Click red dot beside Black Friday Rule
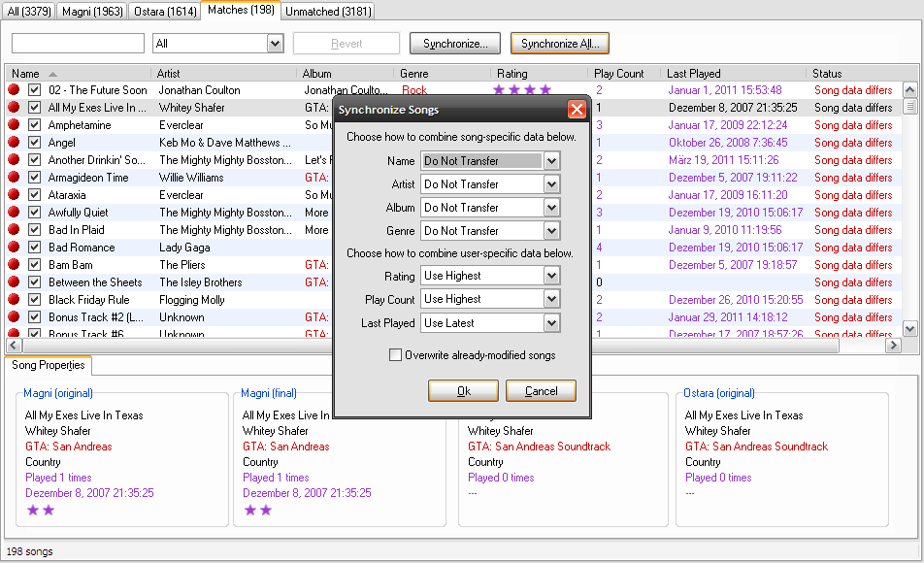This screenshot has width=924, height=563. [14, 300]
